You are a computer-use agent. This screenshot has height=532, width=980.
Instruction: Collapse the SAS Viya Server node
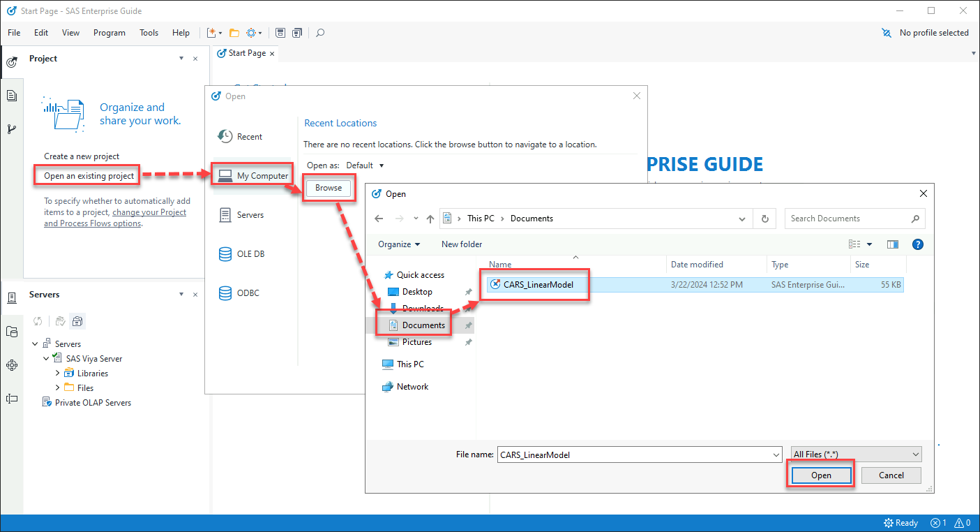(x=46, y=359)
